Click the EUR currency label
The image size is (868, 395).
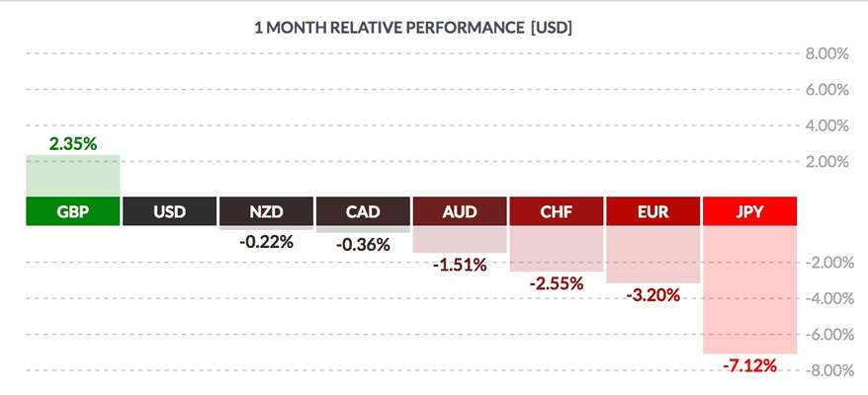click(x=653, y=210)
